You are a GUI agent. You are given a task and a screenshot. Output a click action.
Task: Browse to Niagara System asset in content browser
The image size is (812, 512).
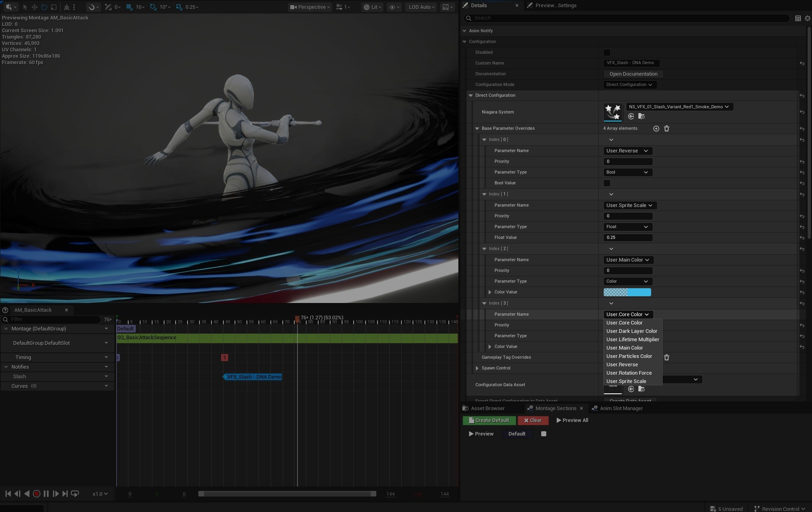pos(641,116)
